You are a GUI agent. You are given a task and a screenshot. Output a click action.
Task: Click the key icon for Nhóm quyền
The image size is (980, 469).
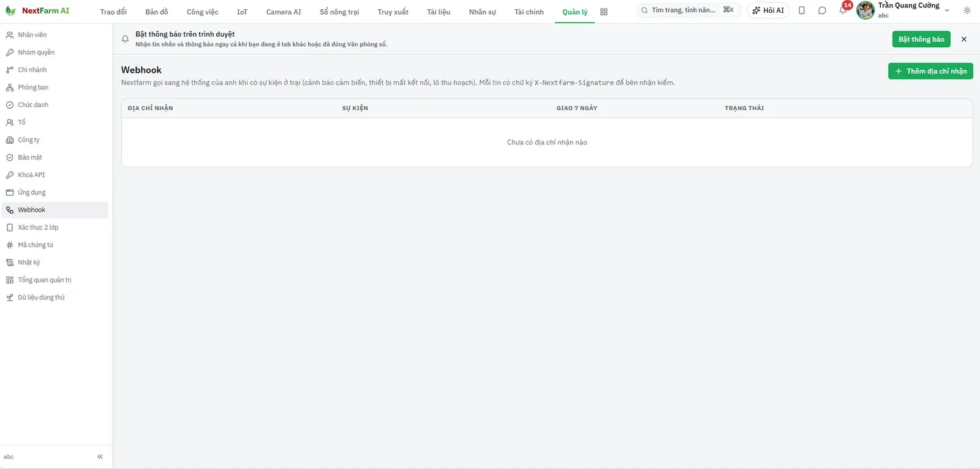click(10, 53)
